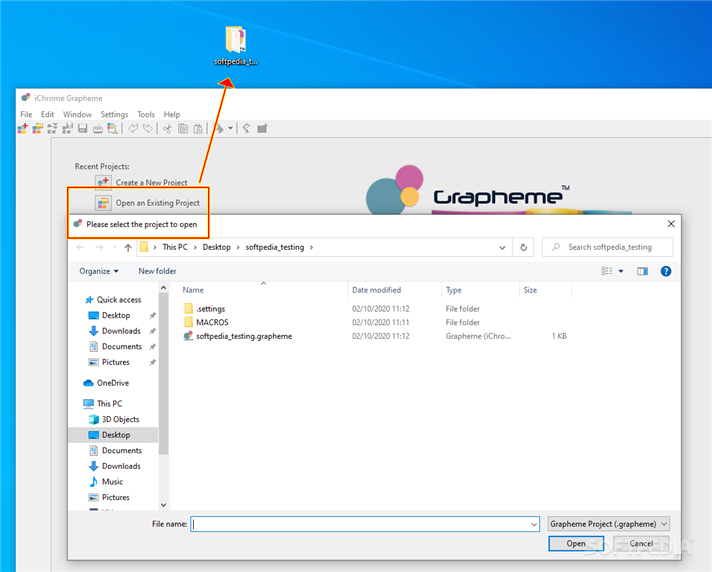Click the Undo toolbar icon
This screenshot has height=572, width=712.
pyautogui.click(x=133, y=128)
